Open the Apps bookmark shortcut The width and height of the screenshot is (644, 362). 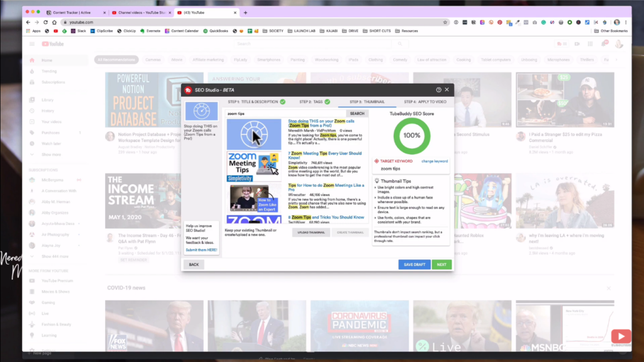point(33,31)
